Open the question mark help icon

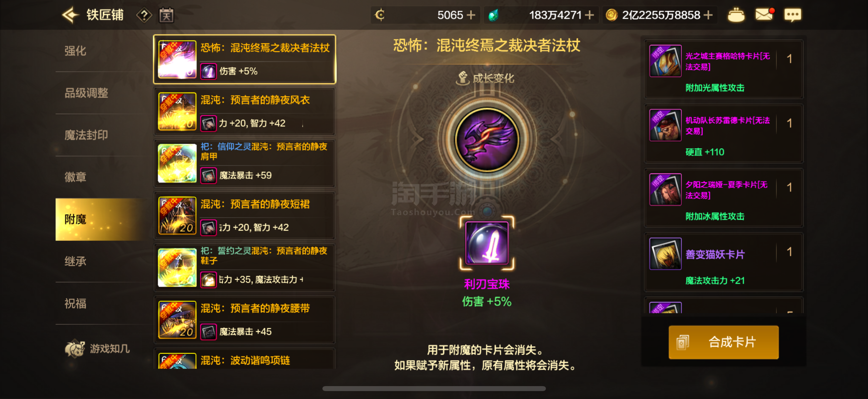[x=144, y=15]
